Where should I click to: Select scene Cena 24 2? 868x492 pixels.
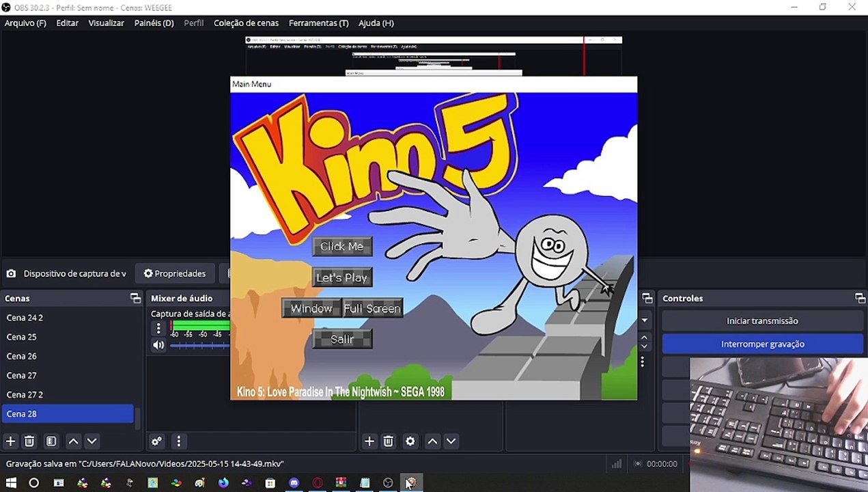tap(68, 318)
